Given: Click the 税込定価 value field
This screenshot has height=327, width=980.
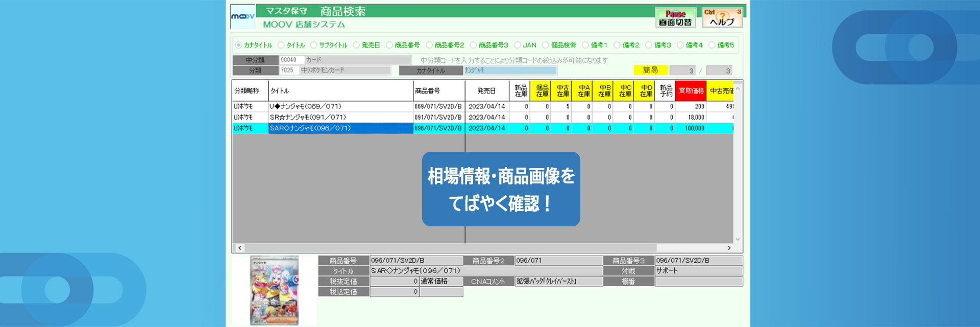Looking at the screenshot, I should coord(395,292).
